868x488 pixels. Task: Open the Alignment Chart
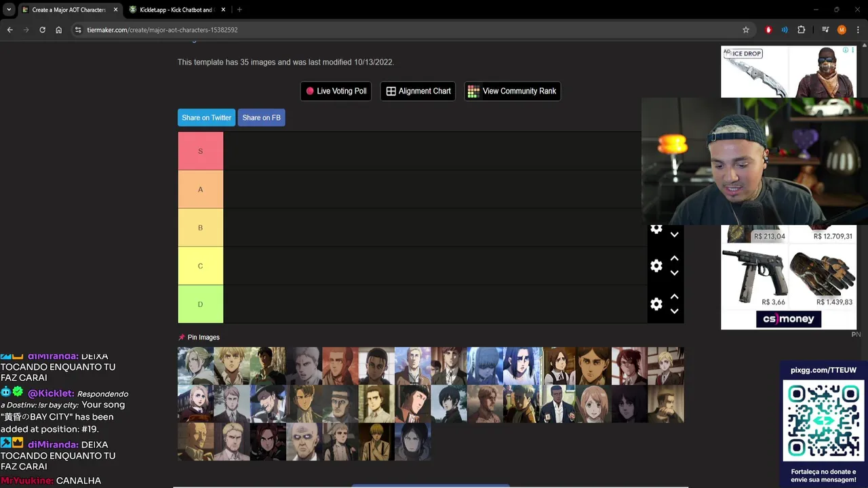point(417,91)
